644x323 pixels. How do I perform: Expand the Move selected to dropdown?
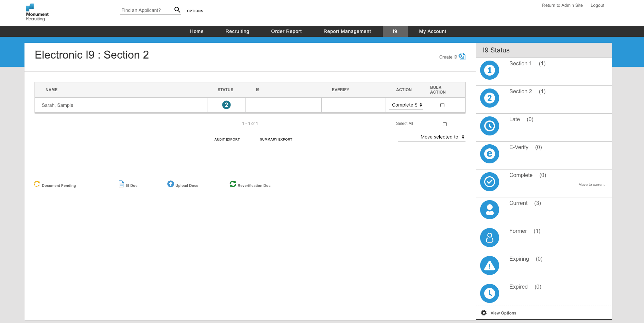[x=431, y=137]
